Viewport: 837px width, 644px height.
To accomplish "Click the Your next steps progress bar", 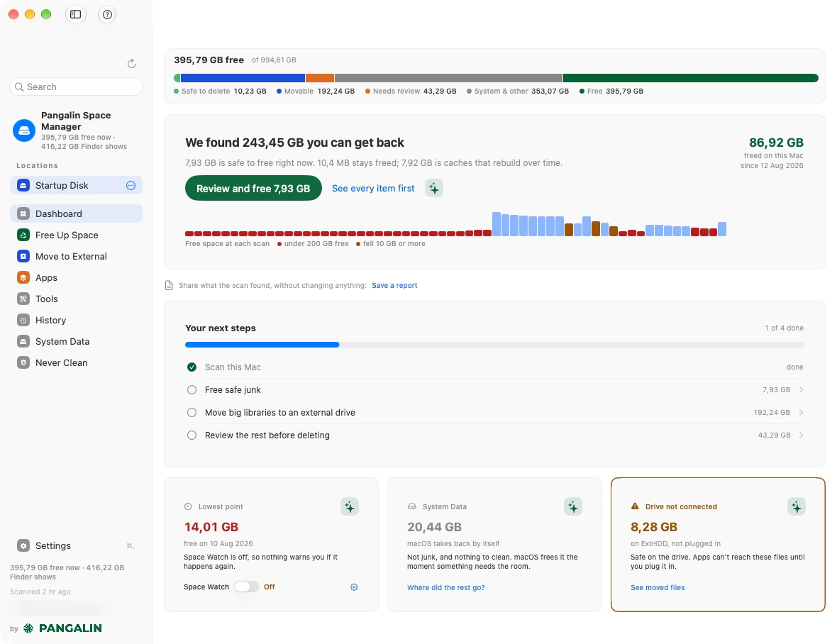I will pos(494,345).
